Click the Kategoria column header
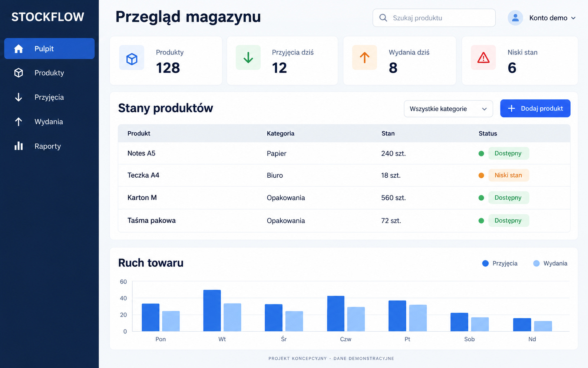Screen dimensions: 588x368 click(x=281, y=134)
